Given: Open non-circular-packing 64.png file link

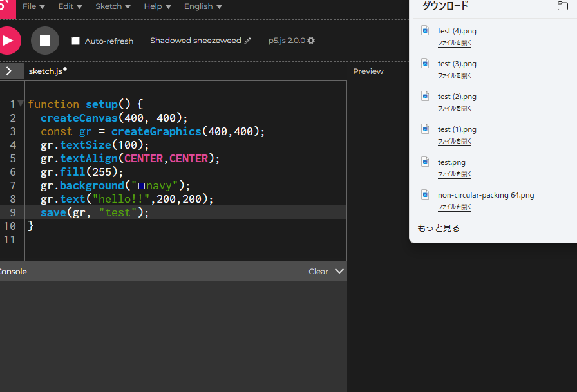Looking at the screenshot, I should pos(455,207).
